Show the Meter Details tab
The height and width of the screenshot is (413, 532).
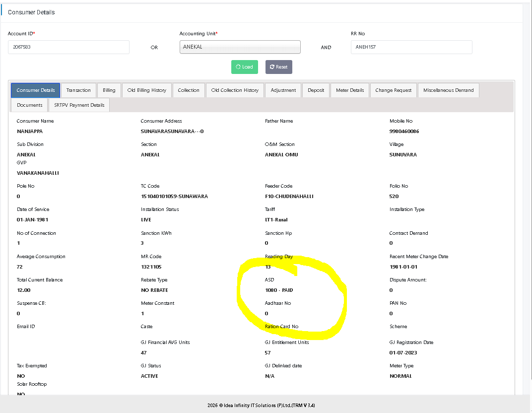pyautogui.click(x=350, y=90)
